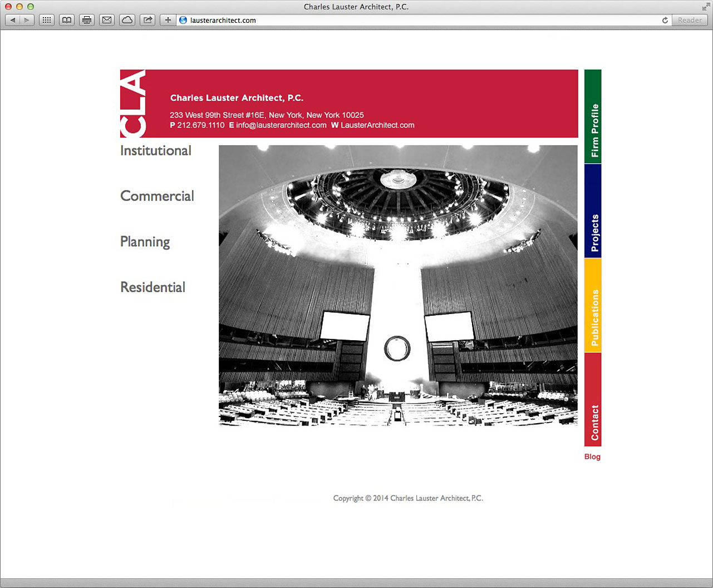Open the Firm Profile green tab
Viewport: 713px width, 588px height.
click(x=593, y=117)
